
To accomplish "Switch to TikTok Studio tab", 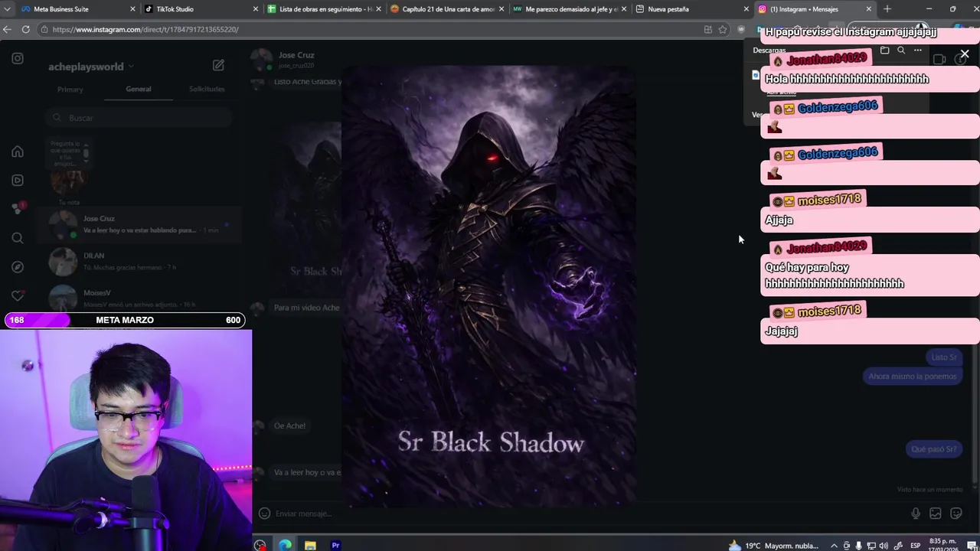I will coord(201,9).
